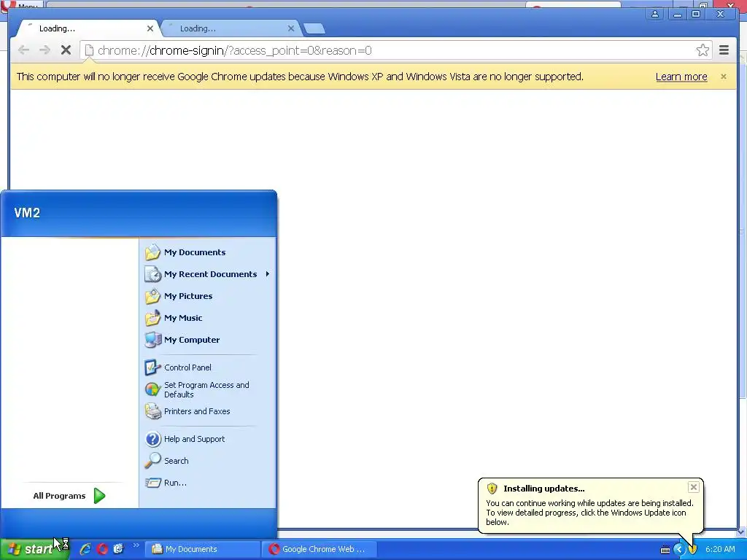Open My Pictures from Start menu
The image size is (747, 560).
pos(208,296)
